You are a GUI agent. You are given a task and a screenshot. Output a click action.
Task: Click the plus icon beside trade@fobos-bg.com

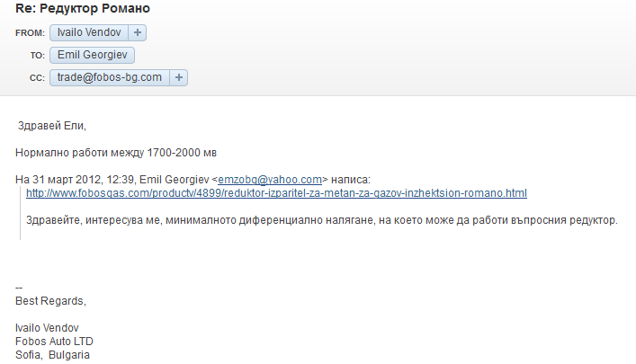click(179, 77)
